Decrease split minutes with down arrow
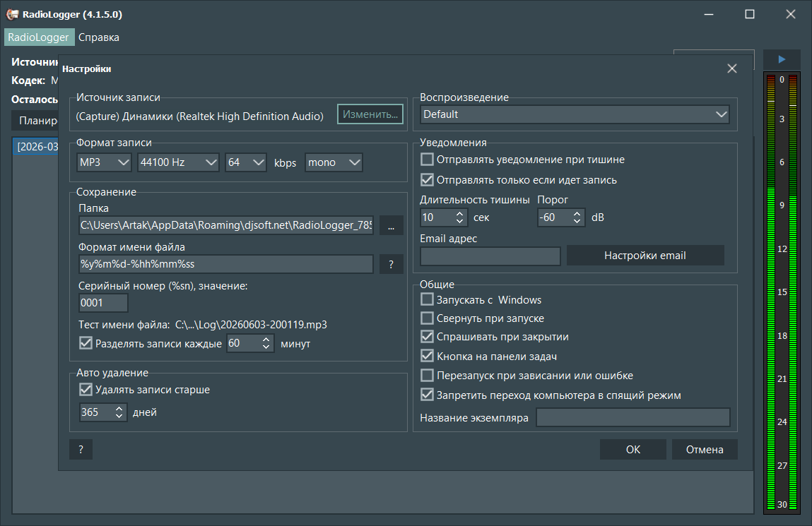812x526 pixels. click(266, 347)
